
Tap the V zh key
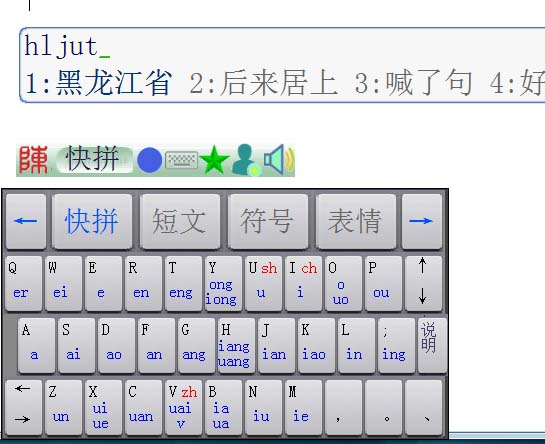click(x=183, y=407)
